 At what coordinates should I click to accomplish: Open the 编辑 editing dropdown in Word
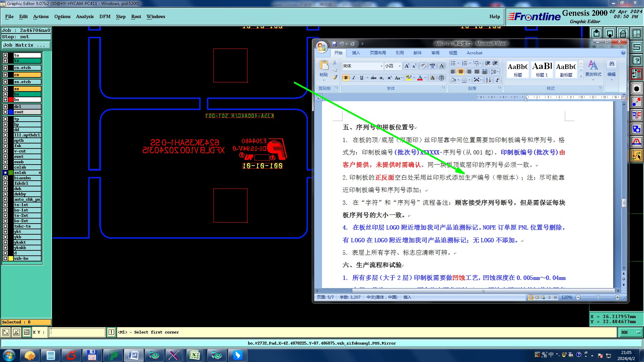tap(611, 71)
